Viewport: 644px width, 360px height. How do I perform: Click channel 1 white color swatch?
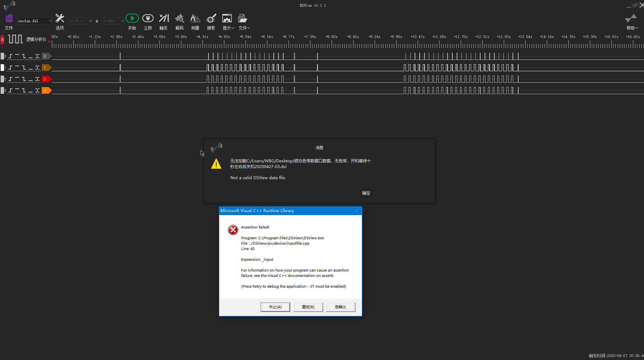2,68
